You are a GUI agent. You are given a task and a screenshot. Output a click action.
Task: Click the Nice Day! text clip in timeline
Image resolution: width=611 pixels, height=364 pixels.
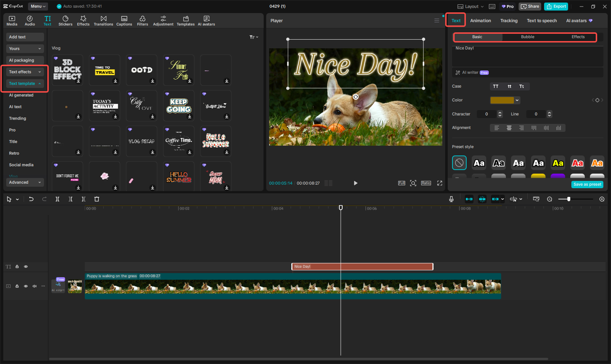pyautogui.click(x=362, y=267)
